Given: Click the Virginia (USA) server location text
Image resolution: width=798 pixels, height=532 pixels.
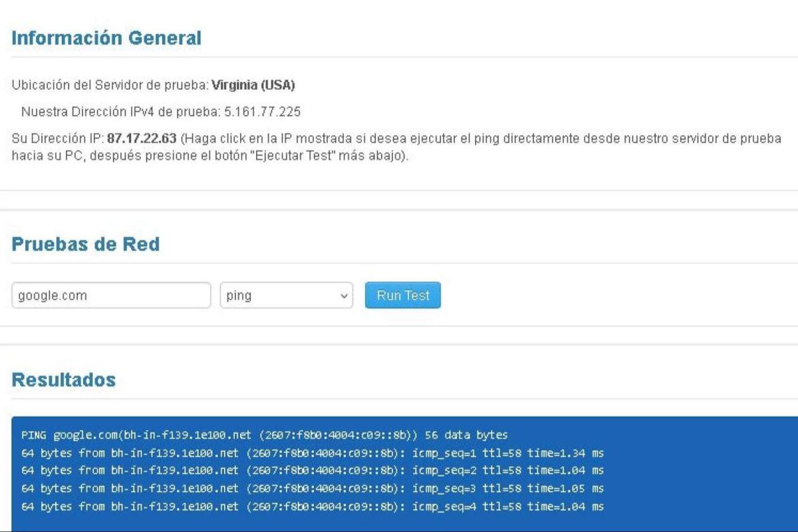Looking at the screenshot, I should (253, 85).
